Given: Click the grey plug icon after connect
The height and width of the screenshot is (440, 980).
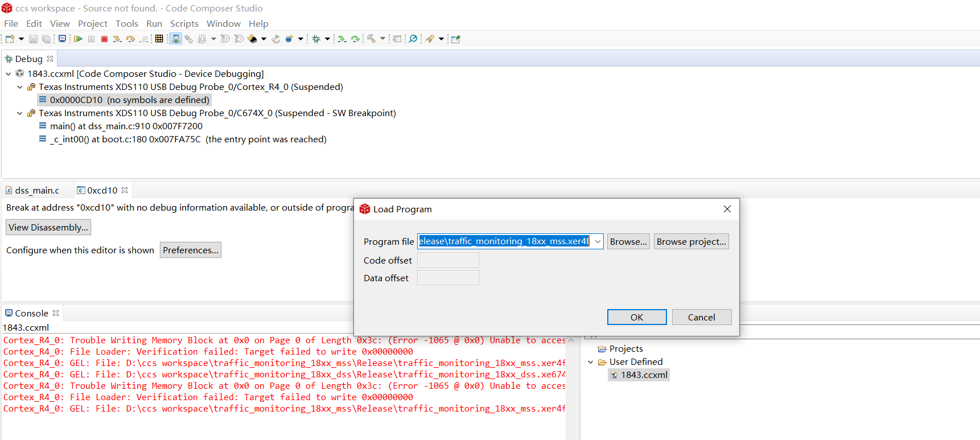Looking at the screenshot, I should 189,39.
